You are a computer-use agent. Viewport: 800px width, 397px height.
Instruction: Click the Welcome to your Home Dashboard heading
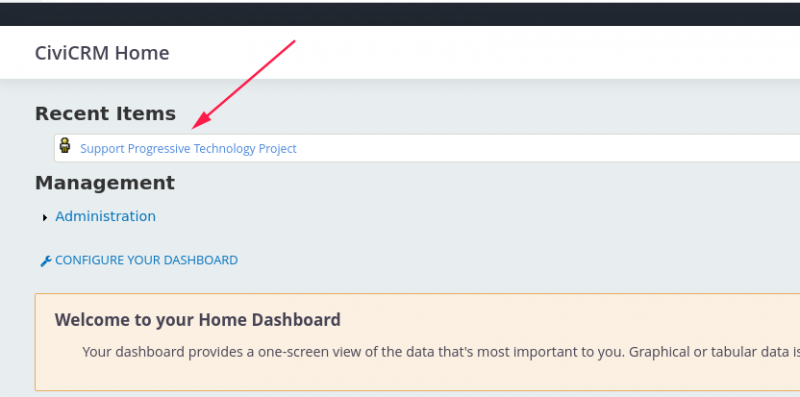pos(197,320)
